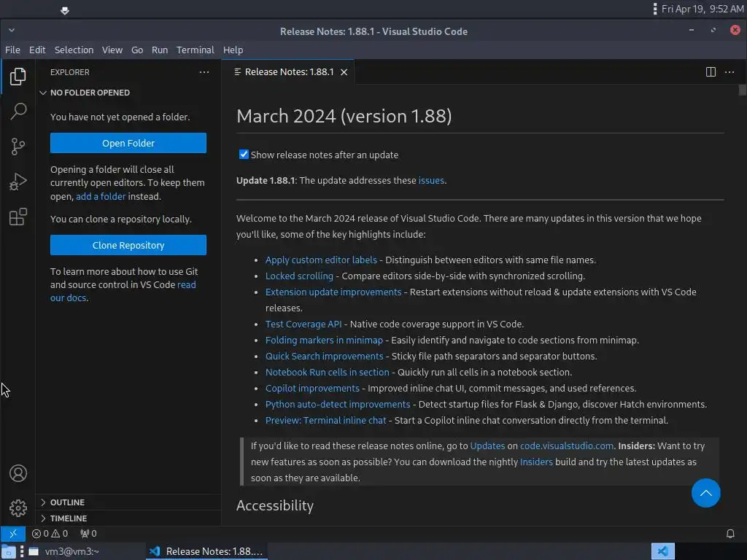Click the VS Code icon in system taskbar tray
The width and height of the screenshot is (747, 560).
click(662, 551)
